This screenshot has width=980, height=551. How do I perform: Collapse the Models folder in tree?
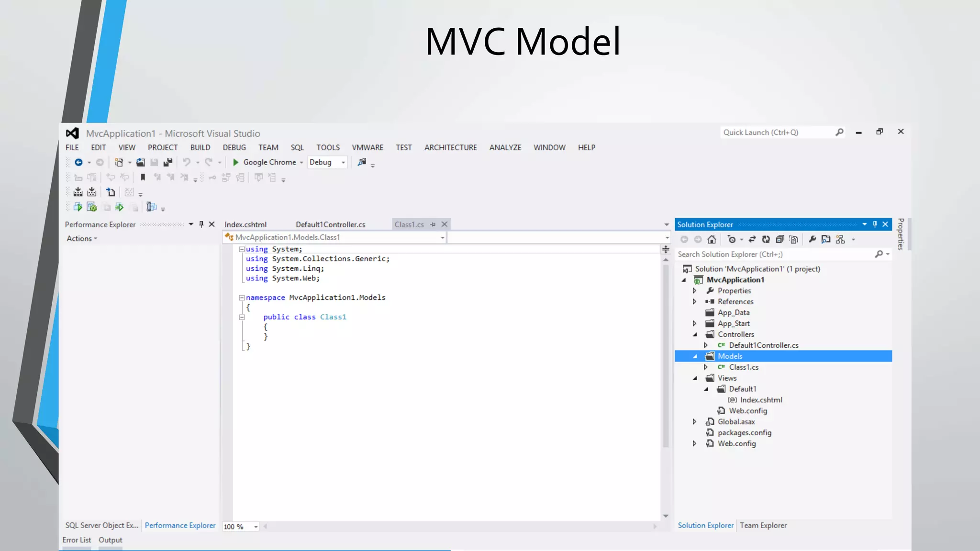pyautogui.click(x=695, y=356)
